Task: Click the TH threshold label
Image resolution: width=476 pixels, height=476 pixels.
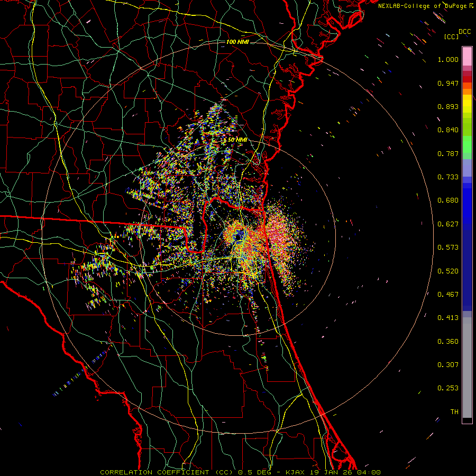Action: 454,412
